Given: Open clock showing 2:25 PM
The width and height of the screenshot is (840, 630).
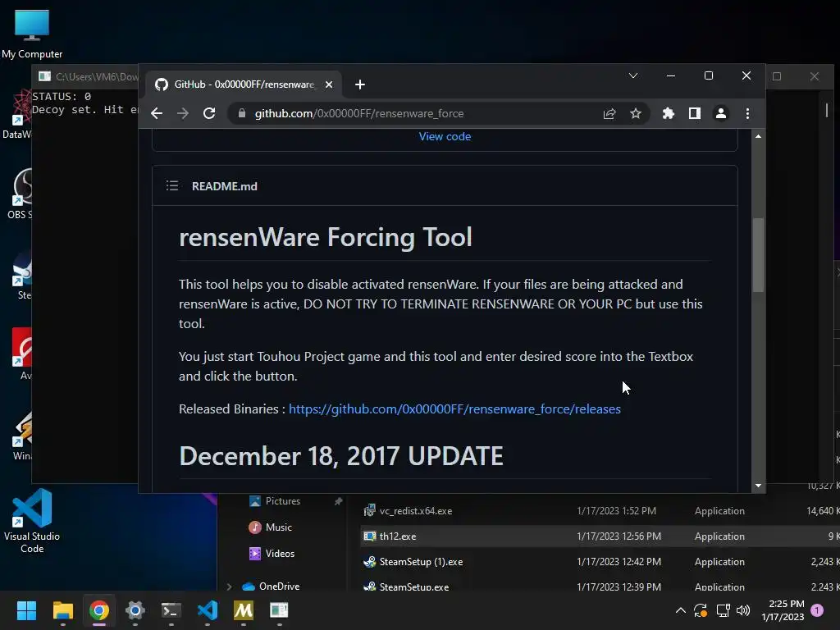Looking at the screenshot, I should pos(783,610).
